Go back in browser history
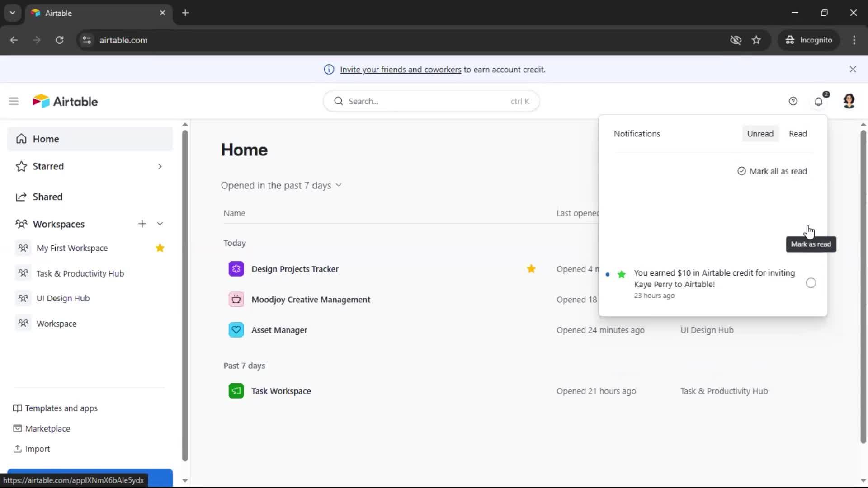Viewport: 868px width, 488px height. [x=14, y=40]
